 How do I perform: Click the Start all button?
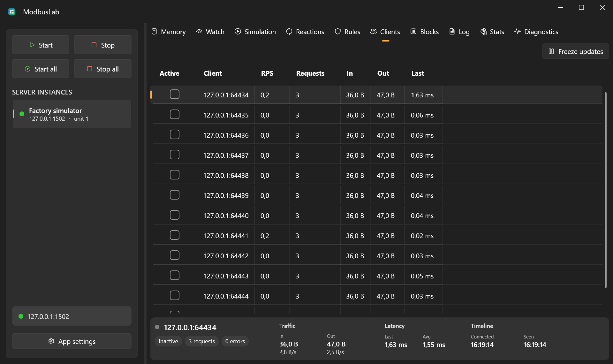41,69
